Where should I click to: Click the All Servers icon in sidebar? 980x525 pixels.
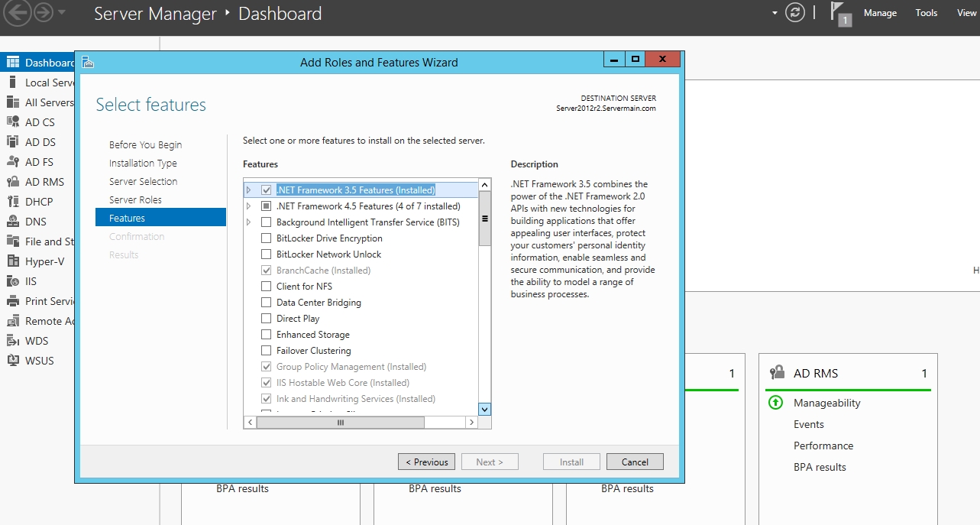coord(13,102)
